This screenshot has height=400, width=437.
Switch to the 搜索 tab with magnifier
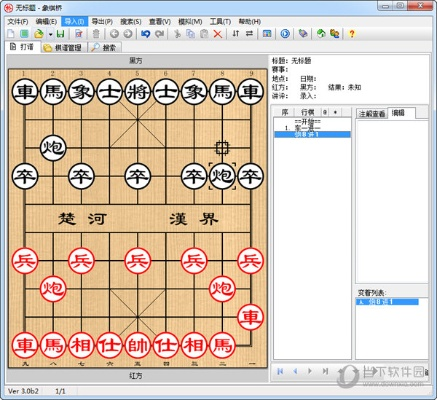pos(105,48)
